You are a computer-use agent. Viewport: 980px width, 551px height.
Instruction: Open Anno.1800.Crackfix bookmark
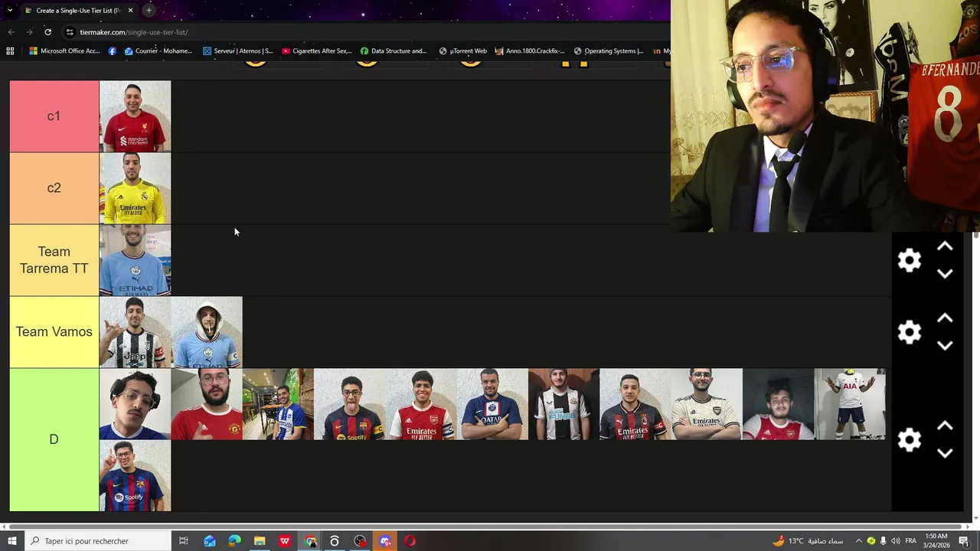530,51
